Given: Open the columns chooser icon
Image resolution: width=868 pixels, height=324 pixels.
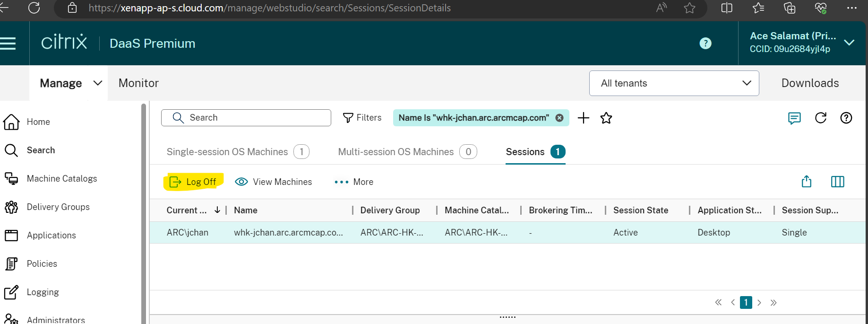Looking at the screenshot, I should coord(837,182).
